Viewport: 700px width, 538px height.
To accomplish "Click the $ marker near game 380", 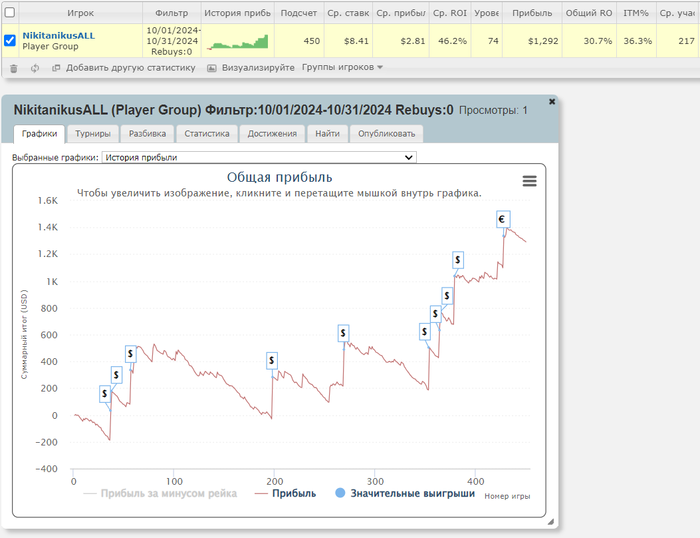I will [x=458, y=260].
